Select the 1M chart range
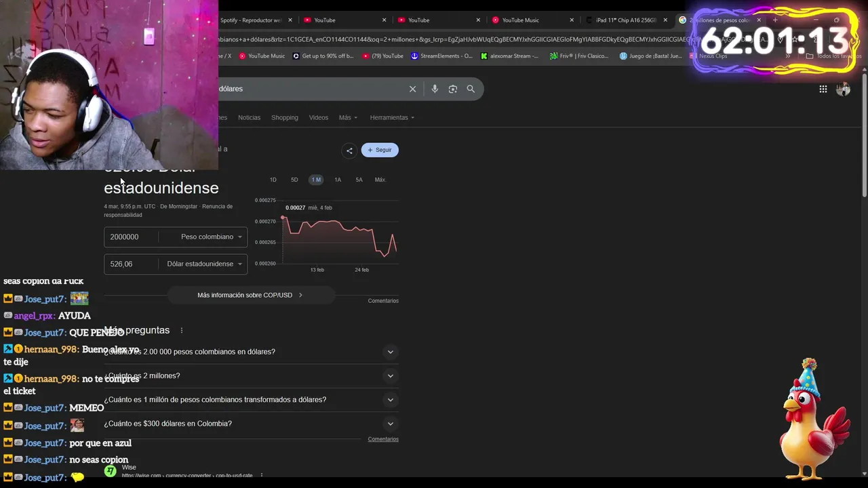 pos(316,180)
